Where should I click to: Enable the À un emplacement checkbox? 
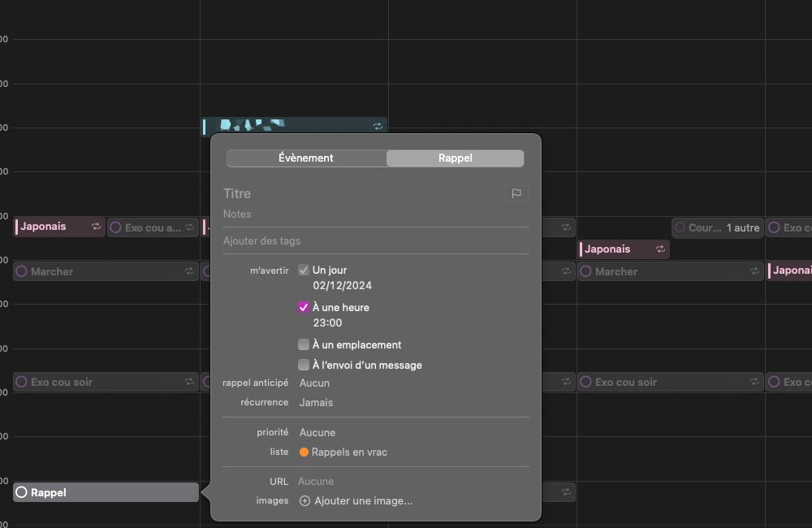[304, 344]
